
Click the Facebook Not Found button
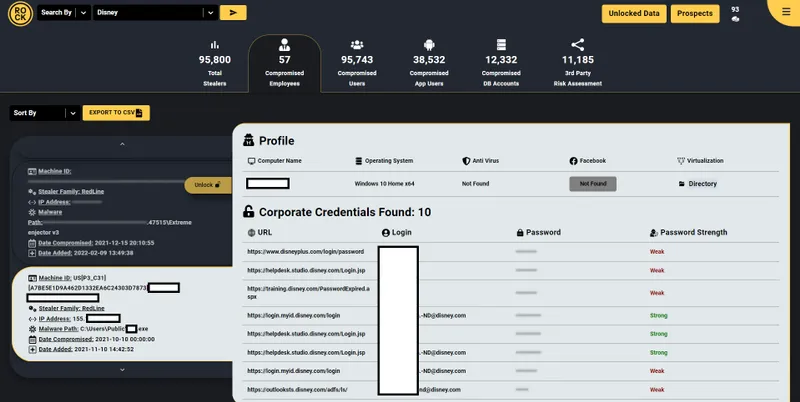593,184
